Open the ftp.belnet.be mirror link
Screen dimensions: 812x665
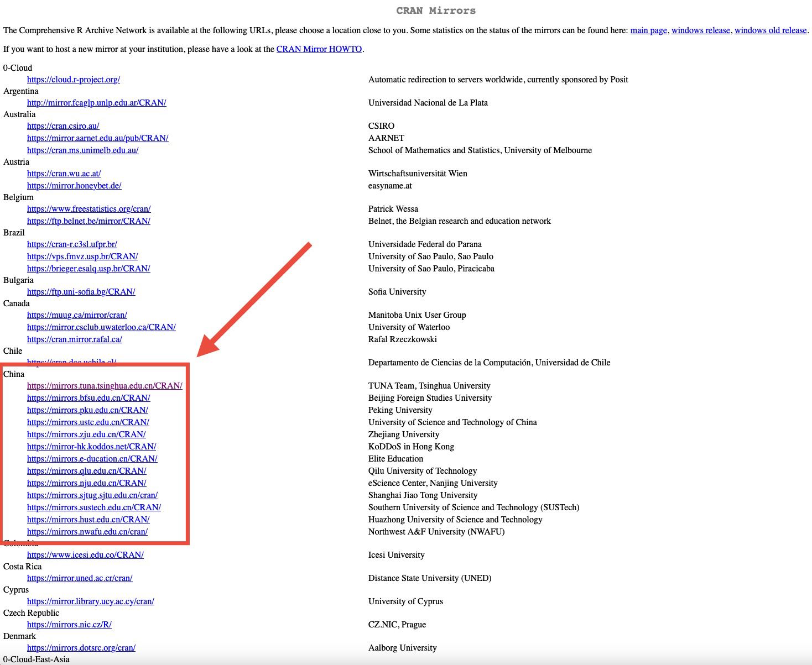89,221
